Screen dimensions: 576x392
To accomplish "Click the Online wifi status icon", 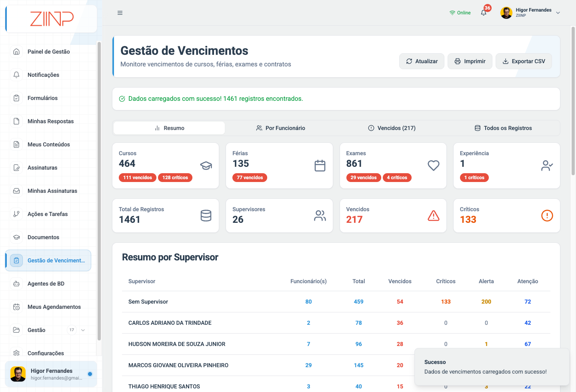I will click(x=452, y=13).
